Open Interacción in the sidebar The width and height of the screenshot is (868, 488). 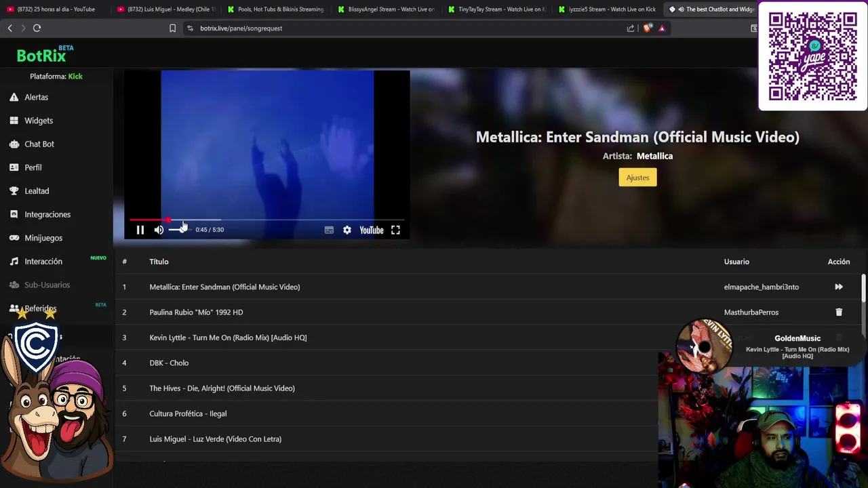[43, 261]
